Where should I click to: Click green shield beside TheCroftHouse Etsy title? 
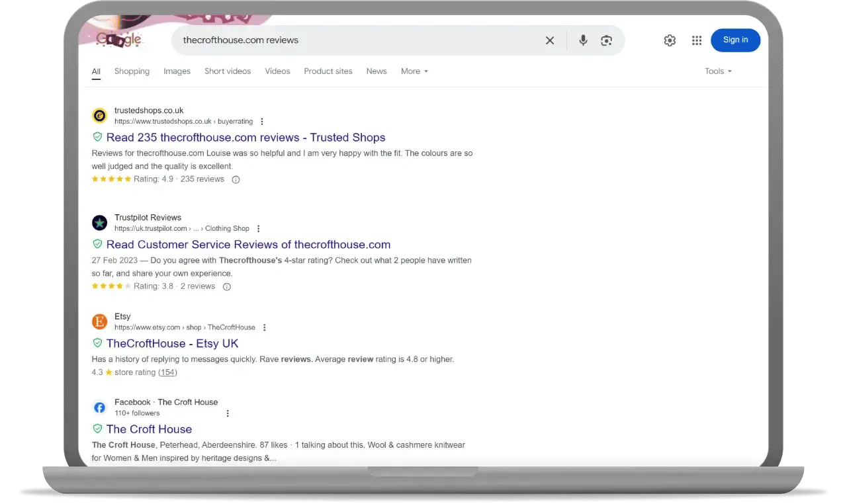(x=97, y=343)
